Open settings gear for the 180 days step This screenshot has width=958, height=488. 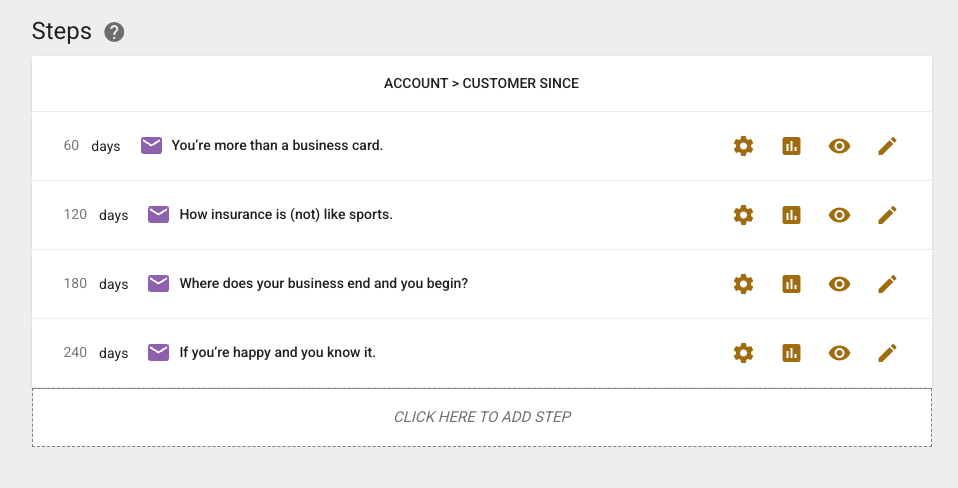click(743, 284)
